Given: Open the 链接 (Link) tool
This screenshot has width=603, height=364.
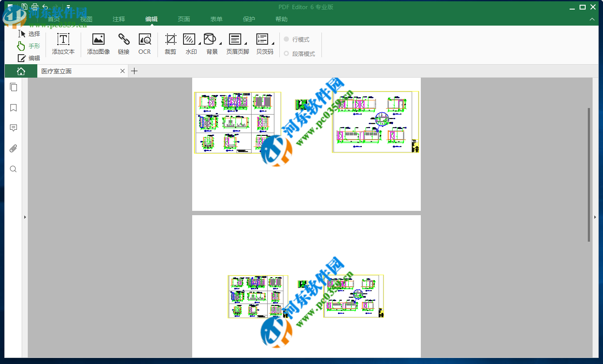Looking at the screenshot, I should [x=124, y=43].
